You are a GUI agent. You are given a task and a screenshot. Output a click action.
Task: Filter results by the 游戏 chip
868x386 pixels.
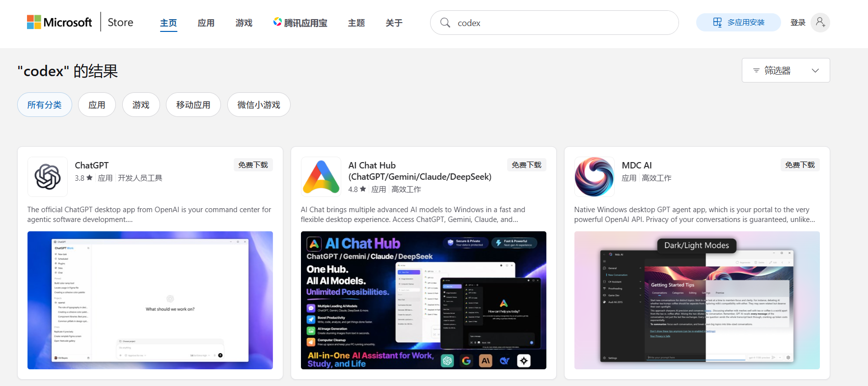(x=141, y=105)
